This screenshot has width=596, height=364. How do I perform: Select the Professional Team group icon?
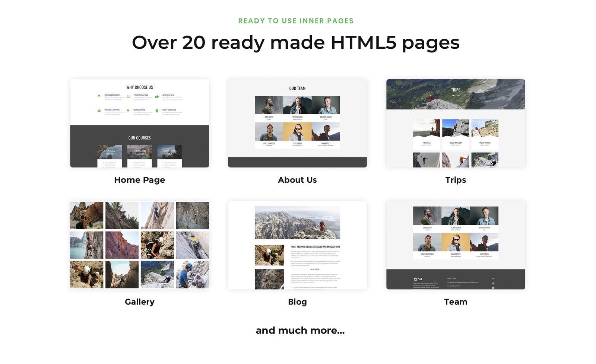click(129, 96)
